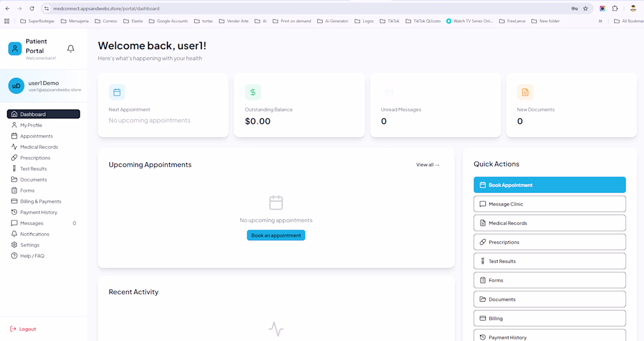644x341 pixels.
Task: Open the TikTok QUizzes bookmark folder
Action: coord(423,21)
